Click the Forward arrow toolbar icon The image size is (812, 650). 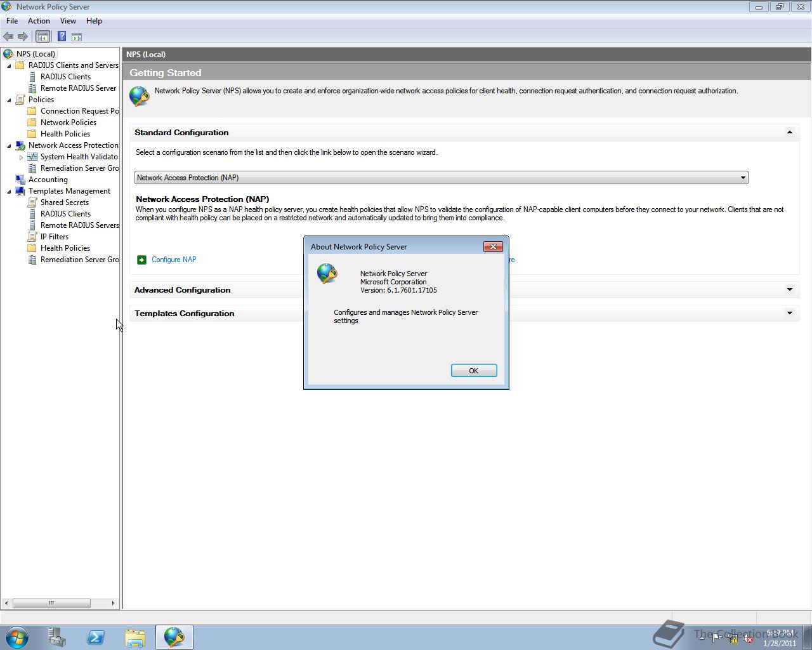(x=23, y=37)
